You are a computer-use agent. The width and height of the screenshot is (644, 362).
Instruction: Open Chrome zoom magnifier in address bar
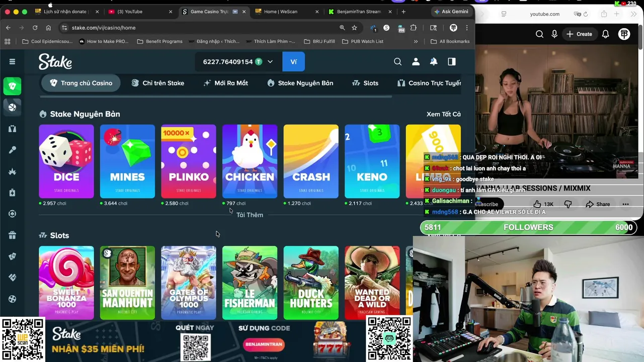tap(342, 28)
